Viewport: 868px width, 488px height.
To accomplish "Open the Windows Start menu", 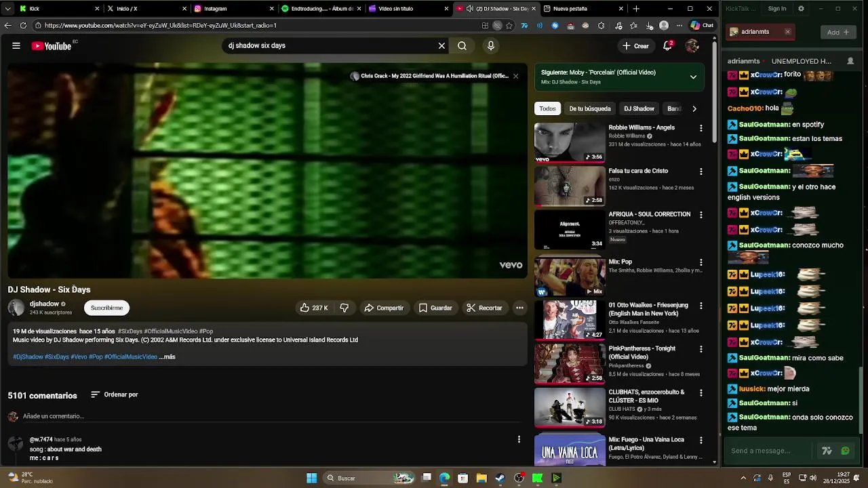I will click(311, 478).
